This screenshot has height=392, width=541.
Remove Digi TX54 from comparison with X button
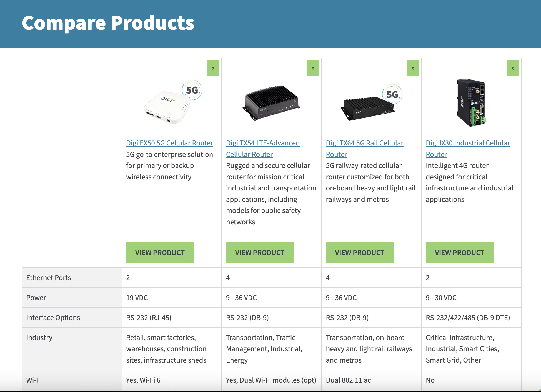313,68
